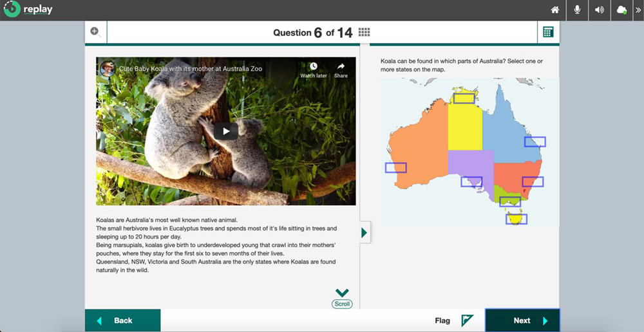Click the speaker volume icon
Image resolution: width=644 pixels, height=332 pixels.
599,10
